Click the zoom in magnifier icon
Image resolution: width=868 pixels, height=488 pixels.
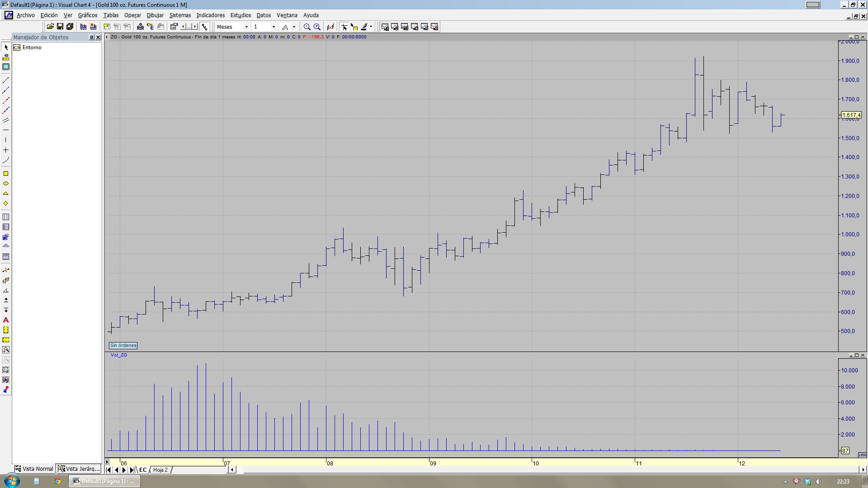(317, 27)
